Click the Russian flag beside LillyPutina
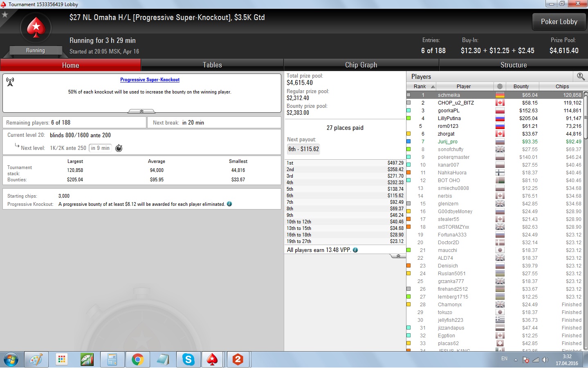 tap(500, 118)
